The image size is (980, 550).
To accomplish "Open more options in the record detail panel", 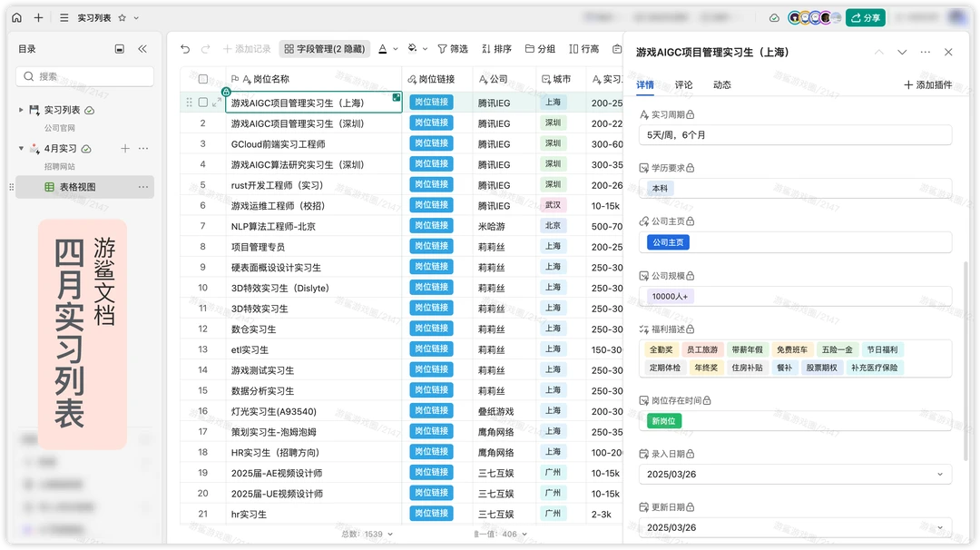I will (925, 53).
